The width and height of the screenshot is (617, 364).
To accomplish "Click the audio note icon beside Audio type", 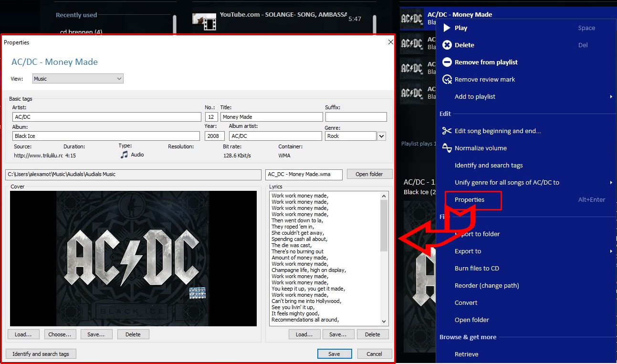I will pos(125,155).
